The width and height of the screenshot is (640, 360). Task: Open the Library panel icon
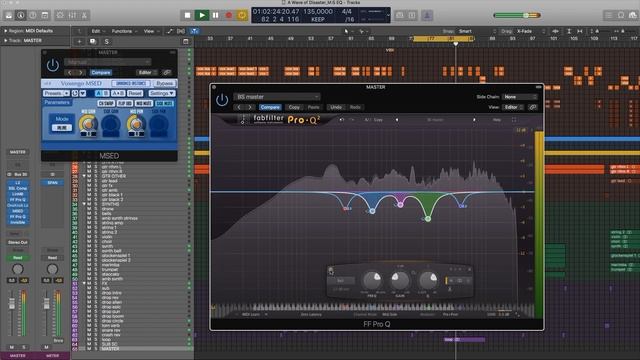(9, 16)
